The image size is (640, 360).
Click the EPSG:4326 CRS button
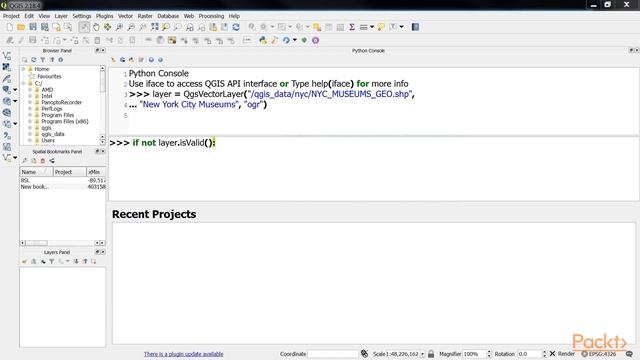598,354
